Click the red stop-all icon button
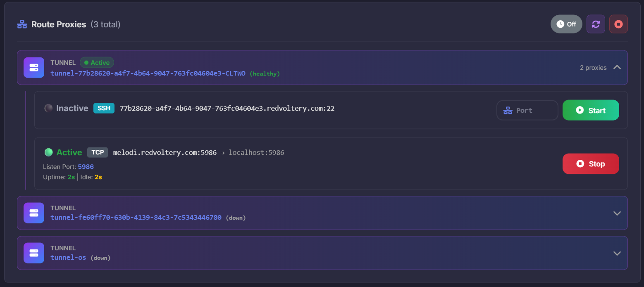The width and height of the screenshot is (644, 287). click(x=618, y=24)
